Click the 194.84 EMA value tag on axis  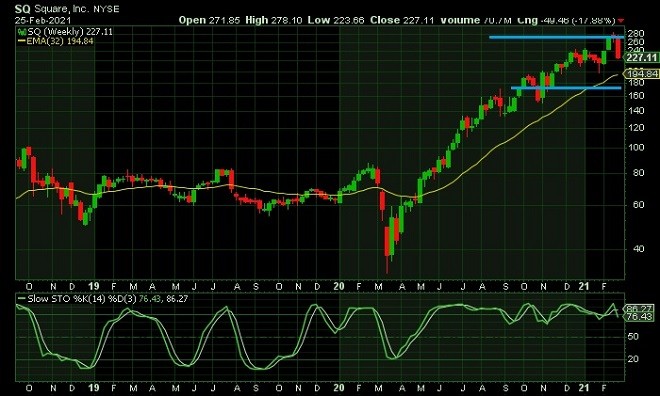tap(642, 74)
